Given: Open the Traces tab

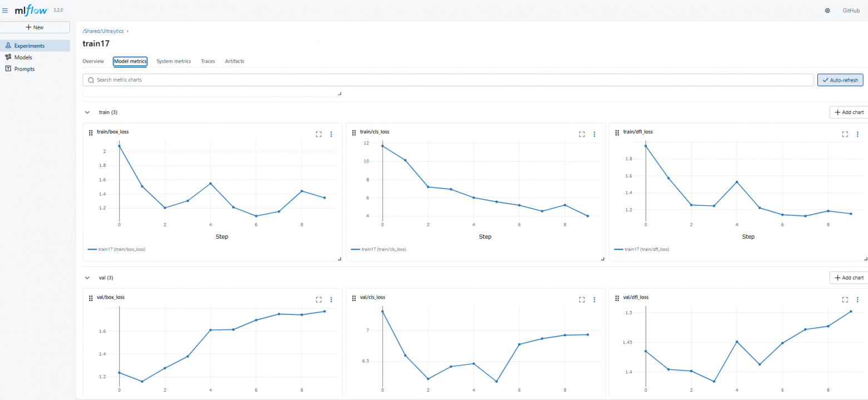Looking at the screenshot, I should [208, 61].
